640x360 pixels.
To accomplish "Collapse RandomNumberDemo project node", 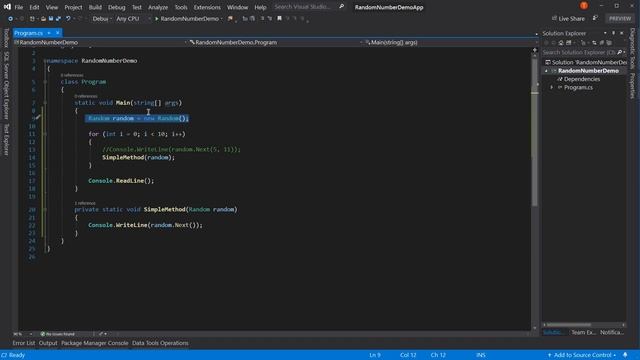I will click(x=547, y=71).
